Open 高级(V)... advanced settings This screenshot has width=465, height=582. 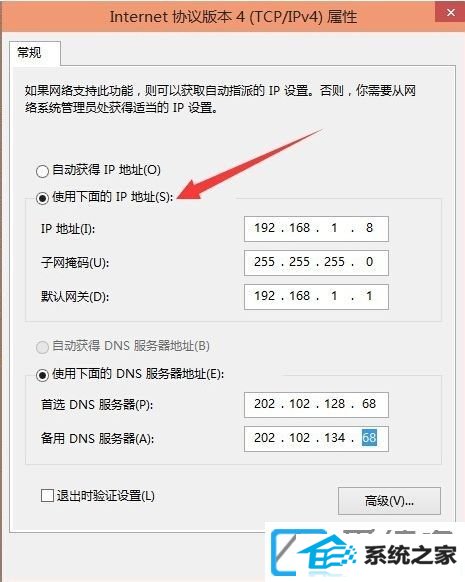(389, 501)
